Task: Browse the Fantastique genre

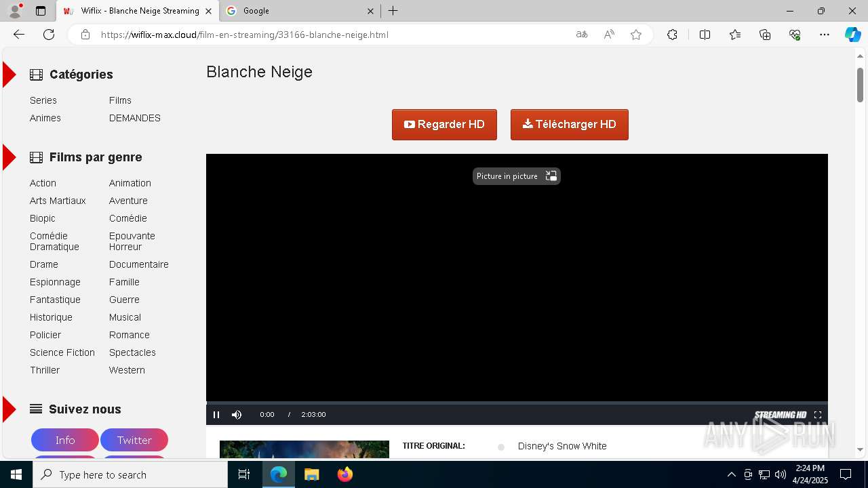Action: 55,300
